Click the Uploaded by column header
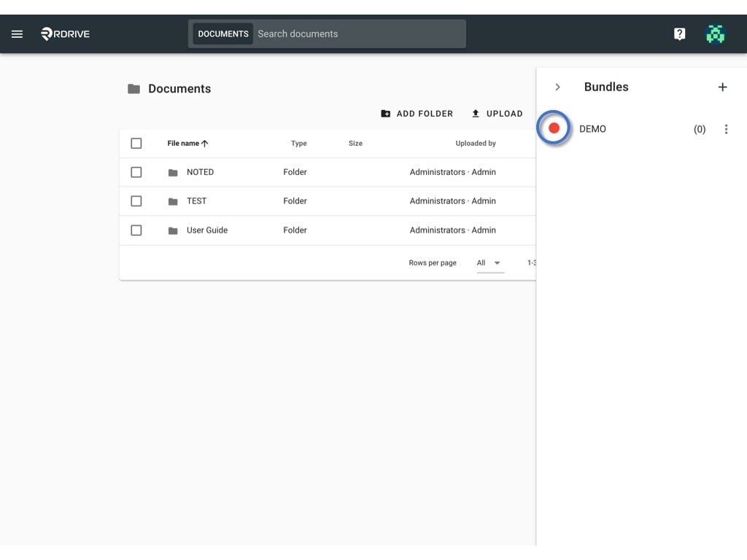Viewport: 747px width, 560px height. click(x=476, y=144)
